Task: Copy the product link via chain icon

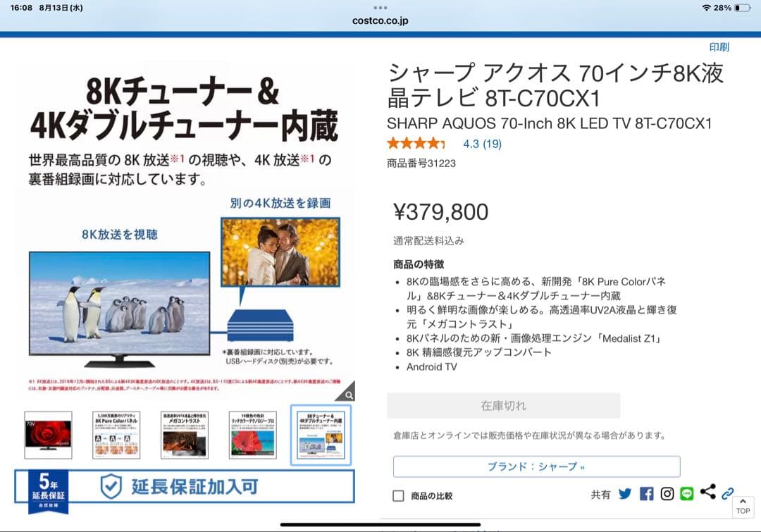Action: 727,494
